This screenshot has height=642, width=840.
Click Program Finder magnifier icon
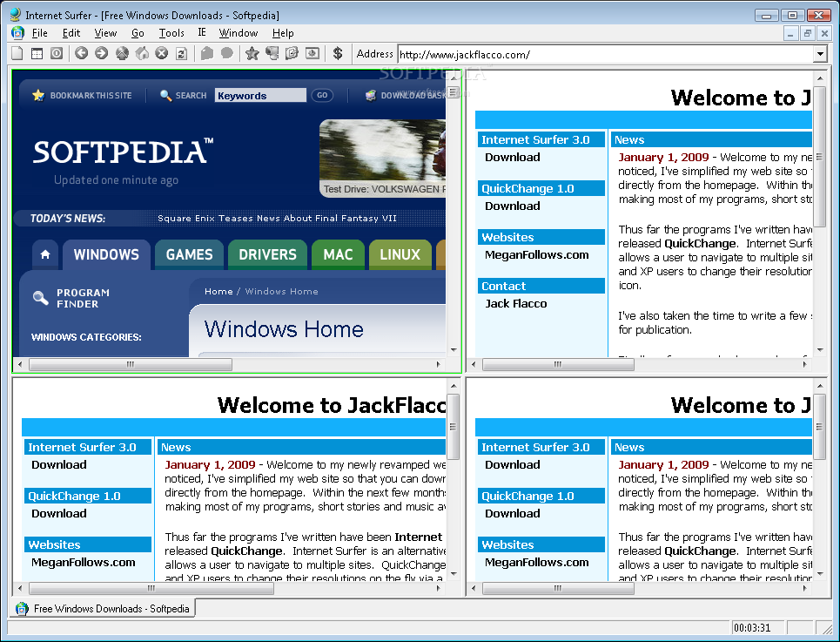pos(40,297)
